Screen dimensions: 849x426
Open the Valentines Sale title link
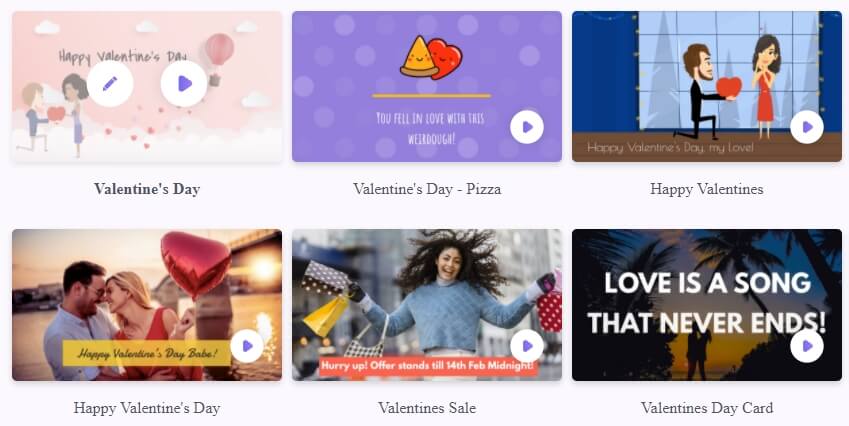(427, 408)
